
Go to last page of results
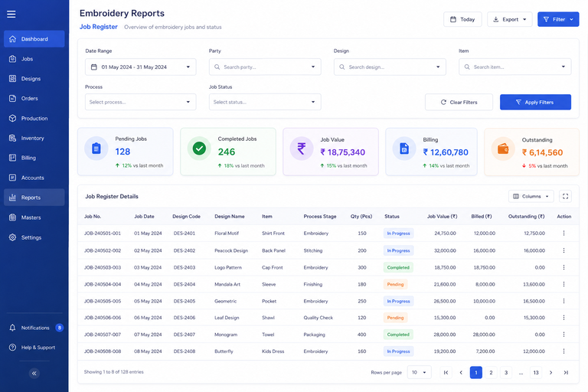pyautogui.click(x=566, y=373)
